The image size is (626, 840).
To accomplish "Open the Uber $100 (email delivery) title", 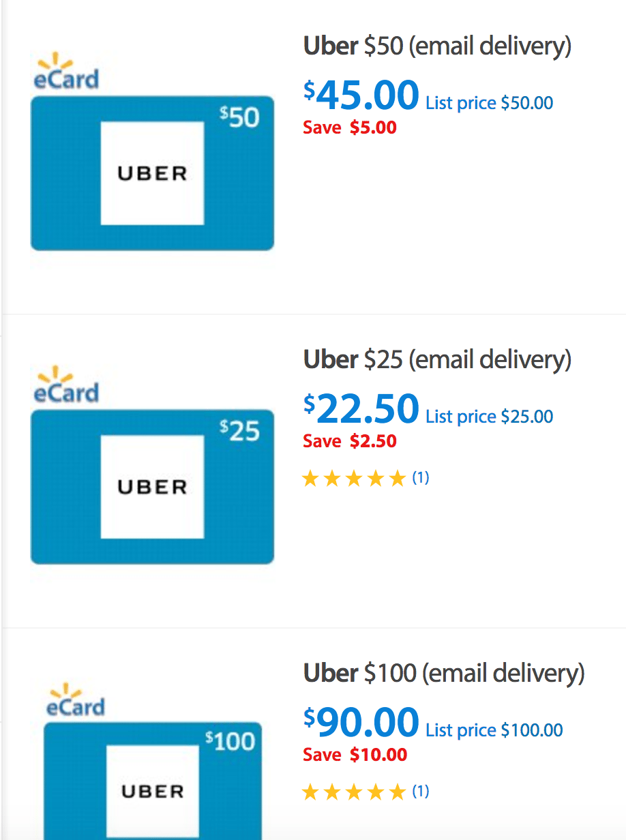I will [x=444, y=674].
